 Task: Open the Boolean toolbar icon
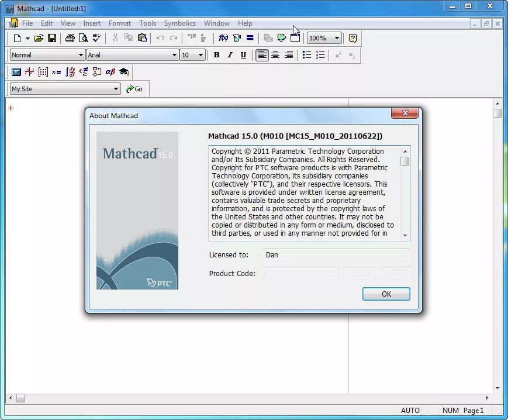[83, 71]
